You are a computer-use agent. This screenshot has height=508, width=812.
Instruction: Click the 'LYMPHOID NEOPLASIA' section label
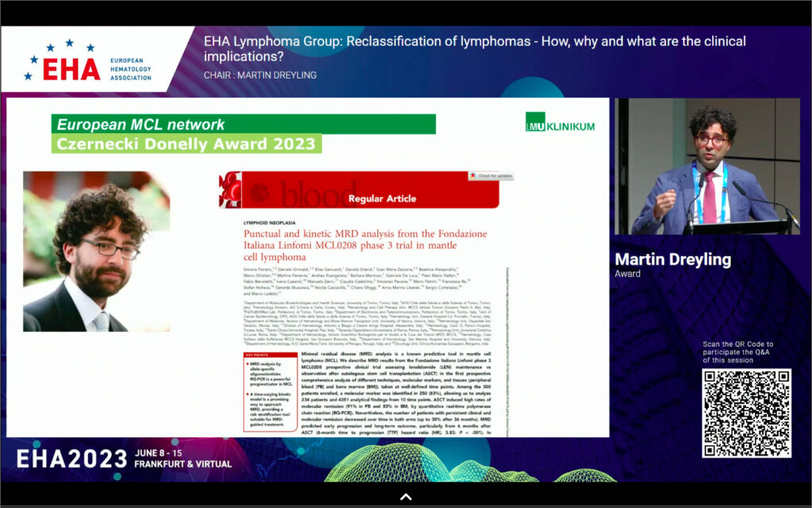pos(269,221)
